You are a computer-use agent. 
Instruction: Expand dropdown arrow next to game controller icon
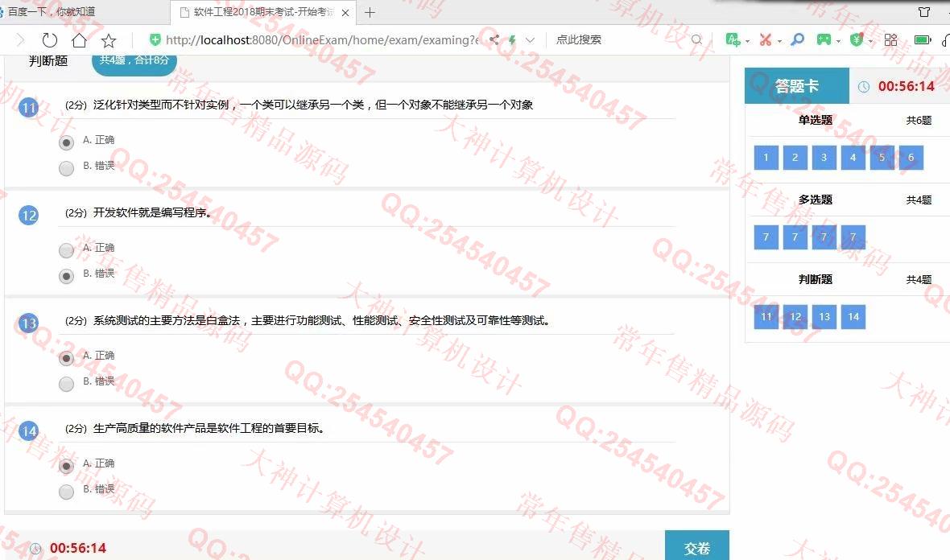coord(839,41)
